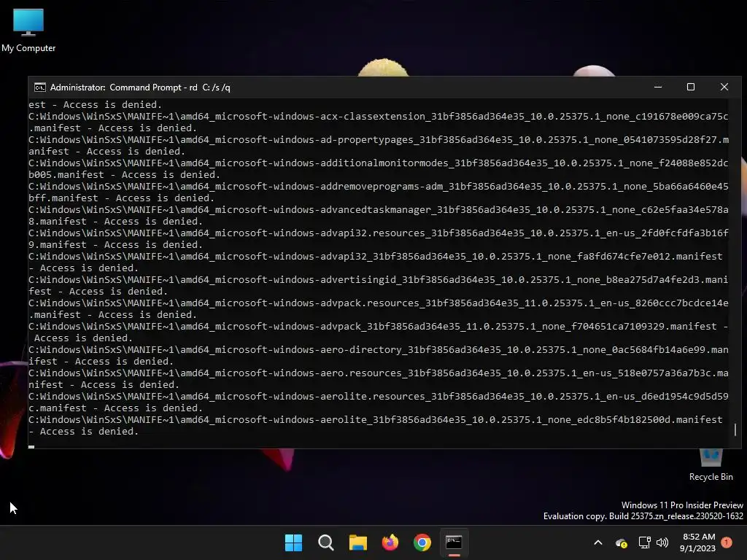Viewport: 747px width, 560px height.
Task: Click the advpack.resources manifest path line
Action: (x=379, y=303)
